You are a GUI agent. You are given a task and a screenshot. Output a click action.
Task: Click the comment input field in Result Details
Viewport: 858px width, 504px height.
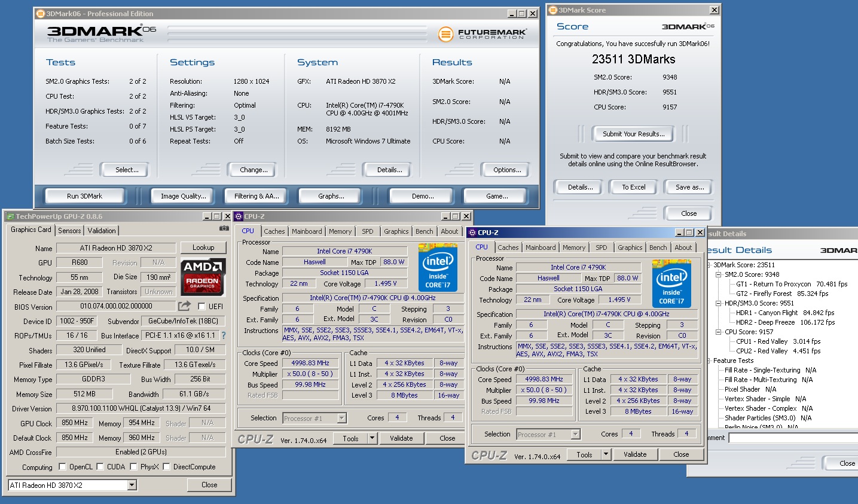pos(793,438)
